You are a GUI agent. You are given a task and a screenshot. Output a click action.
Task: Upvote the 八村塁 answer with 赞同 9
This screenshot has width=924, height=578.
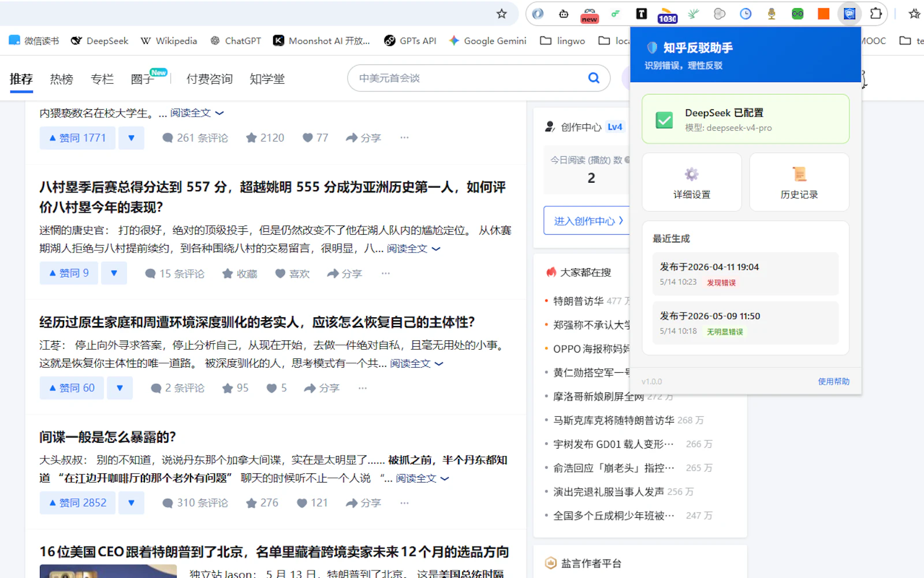point(69,273)
